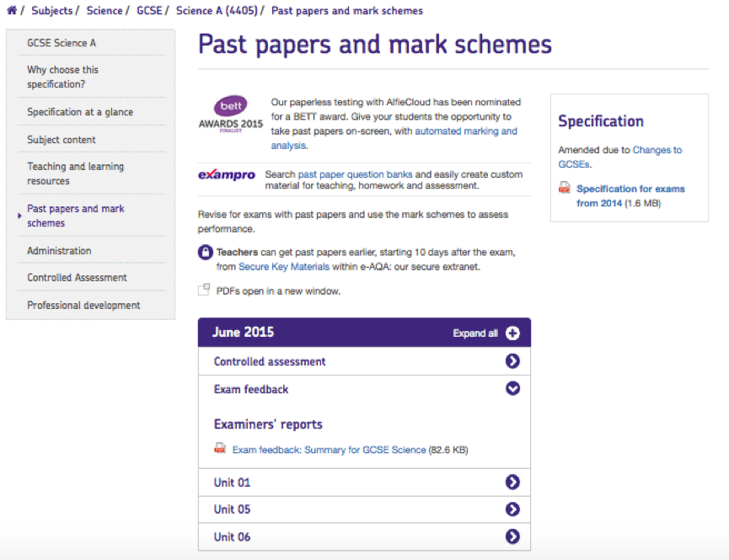This screenshot has width=729, height=560.
Task: Expand Unit 06 arrow icon
Action: (512, 536)
